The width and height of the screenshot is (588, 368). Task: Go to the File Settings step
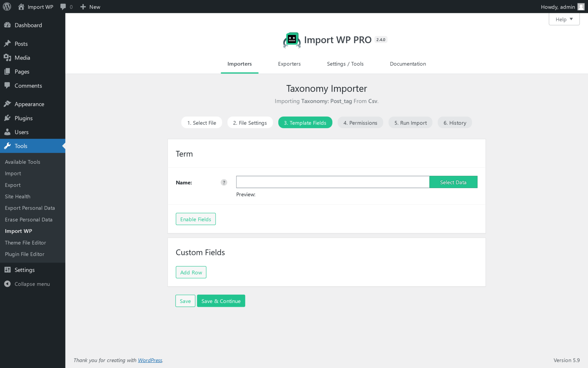(250, 122)
